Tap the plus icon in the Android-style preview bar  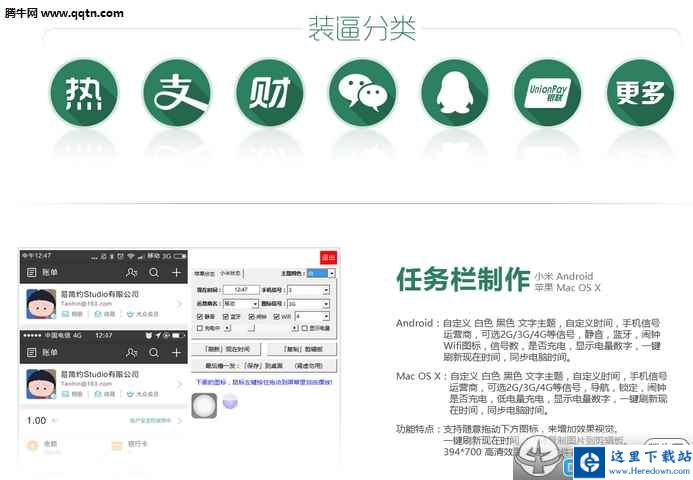point(176,272)
